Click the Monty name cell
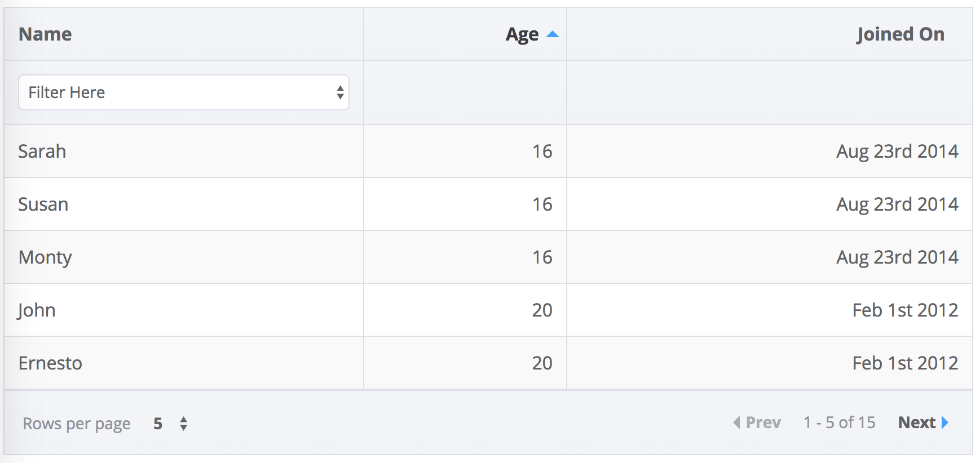The height and width of the screenshot is (463, 980). tap(45, 257)
